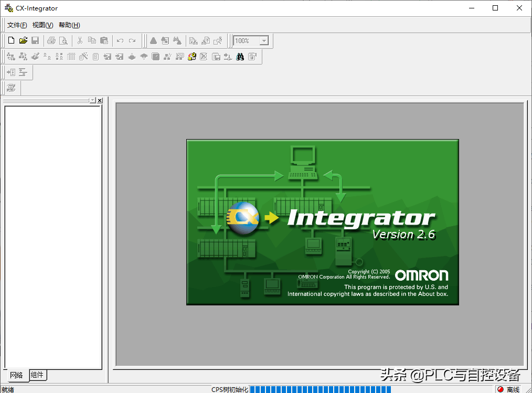Viewport: 532px width, 393px height.
Task: Click the workspace pane dropdown arrow
Action: click(x=92, y=100)
